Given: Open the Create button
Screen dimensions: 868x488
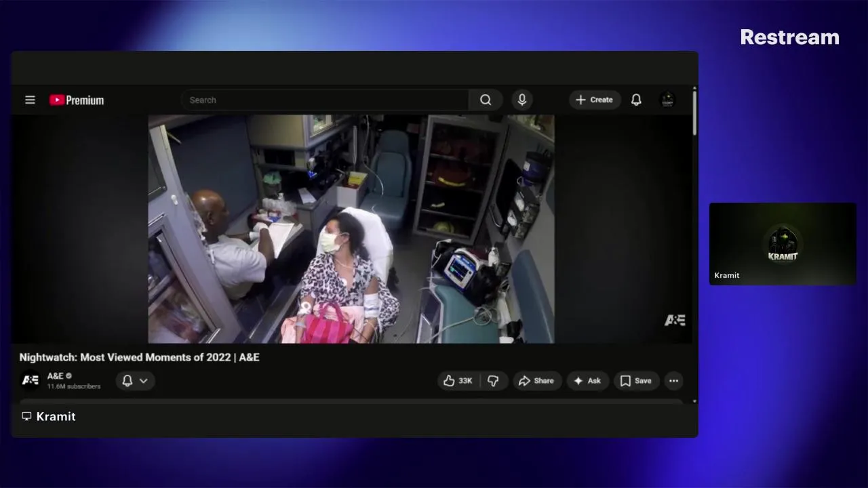Looking at the screenshot, I should click(x=595, y=100).
